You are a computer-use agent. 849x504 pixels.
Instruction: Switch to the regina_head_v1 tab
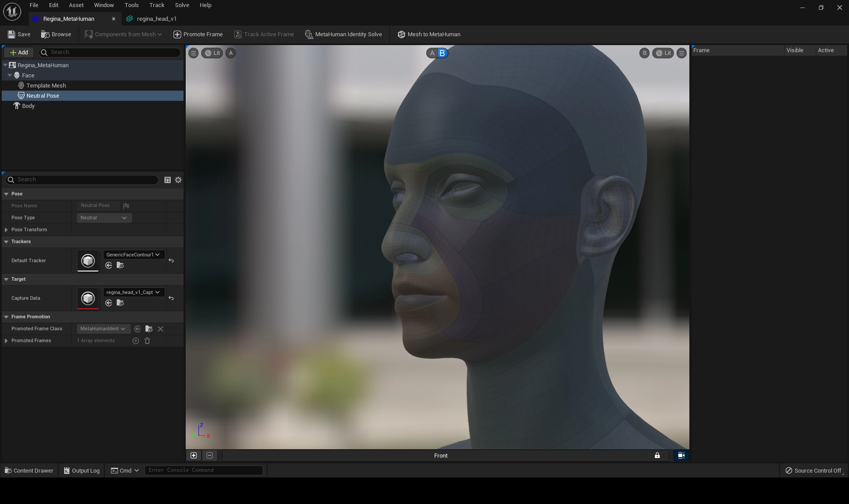(156, 19)
